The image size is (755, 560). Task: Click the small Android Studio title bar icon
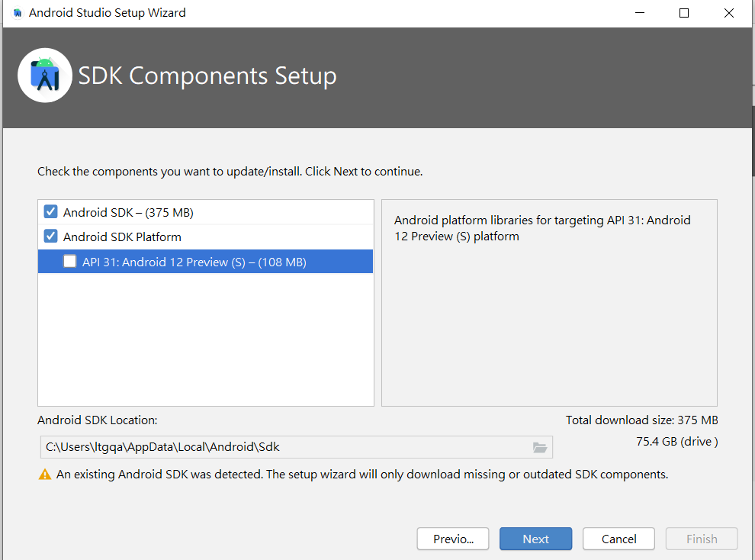[x=18, y=13]
